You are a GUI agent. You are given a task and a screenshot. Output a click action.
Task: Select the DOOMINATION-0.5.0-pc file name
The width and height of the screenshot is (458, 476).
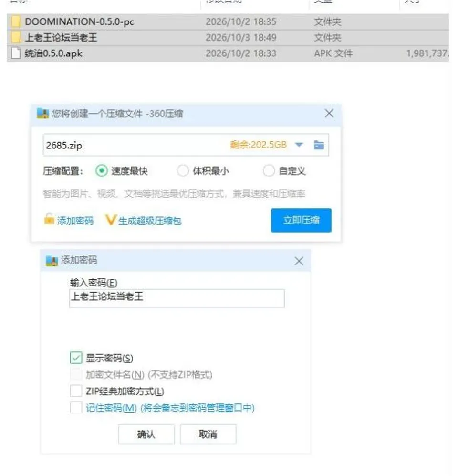80,22
